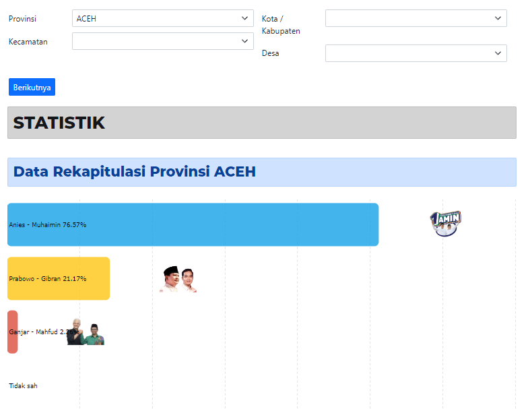532x409 pixels.
Task: Click the AMIN logo image
Action: pyautogui.click(x=446, y=223)
